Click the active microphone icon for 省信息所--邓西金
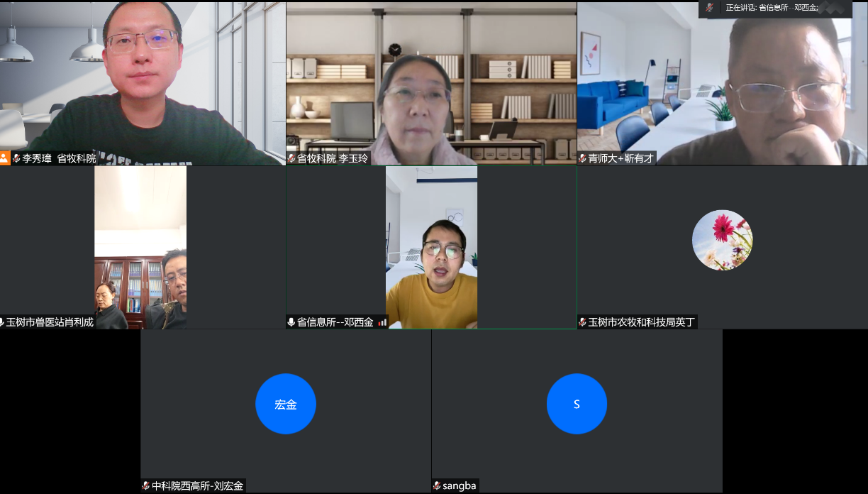Image resolution: width=868 pixels, height=494 pixels. coord(291,322)
